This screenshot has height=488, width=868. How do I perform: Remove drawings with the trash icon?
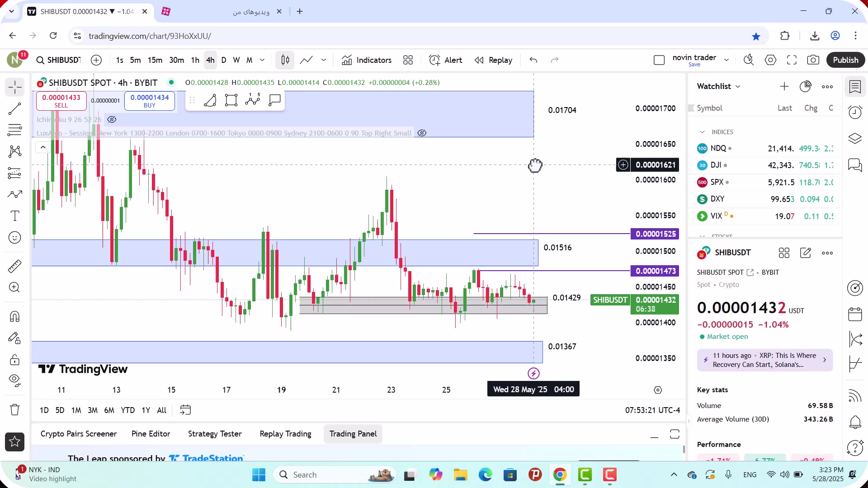14,410
